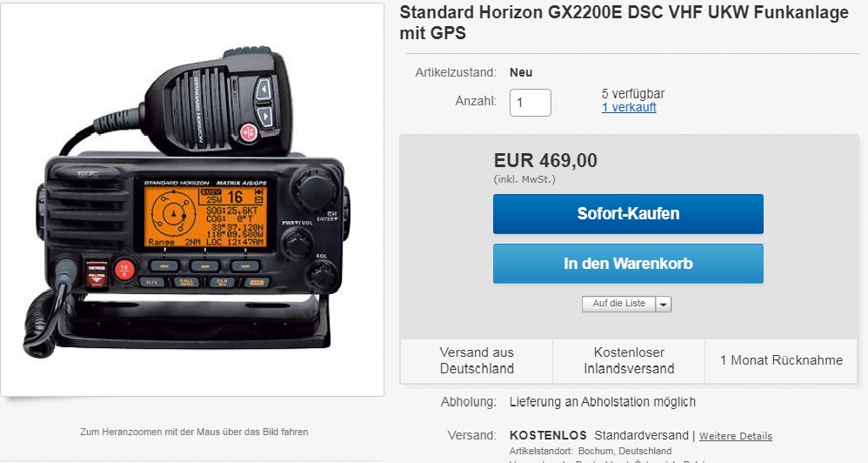Click the PWR/VOL knob on the radio
Image resolution: width=868 pixels, height=463 pixels.
point(297,243)
